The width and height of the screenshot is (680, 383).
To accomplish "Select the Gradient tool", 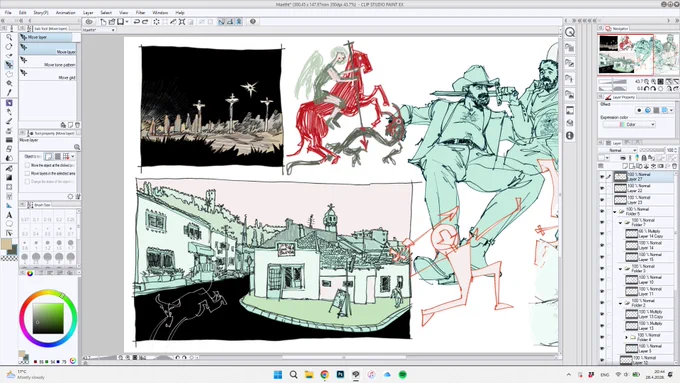I will [9, 177].
